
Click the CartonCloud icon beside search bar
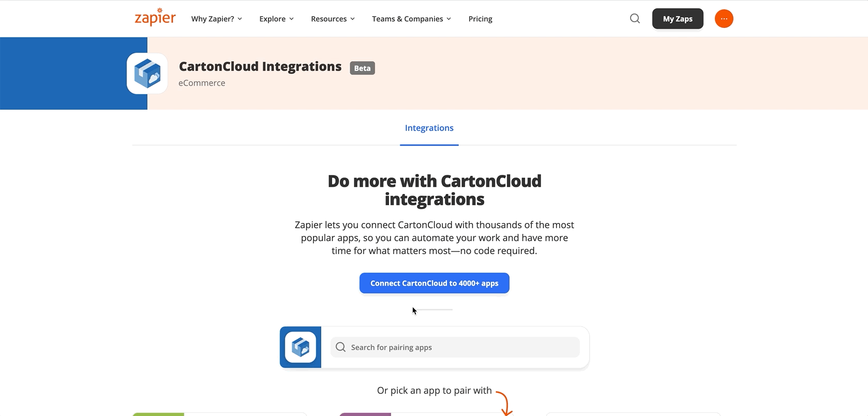point(301,347)
